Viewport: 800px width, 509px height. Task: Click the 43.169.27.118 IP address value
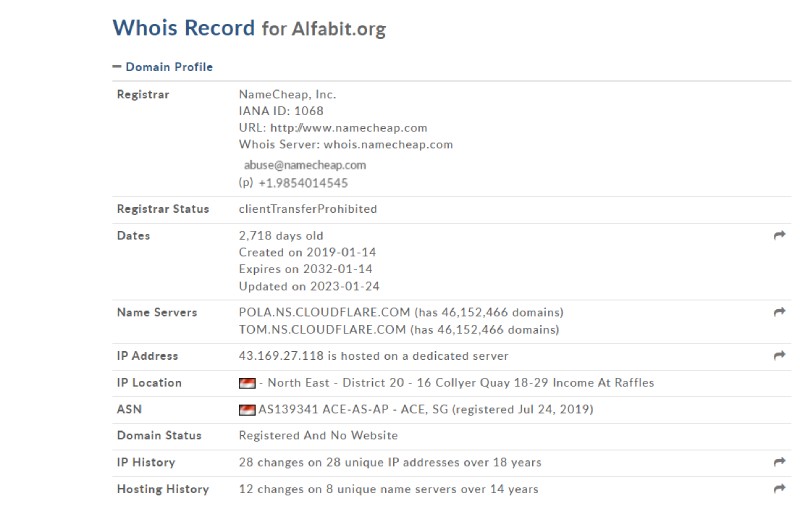click(x=281, y=355)
